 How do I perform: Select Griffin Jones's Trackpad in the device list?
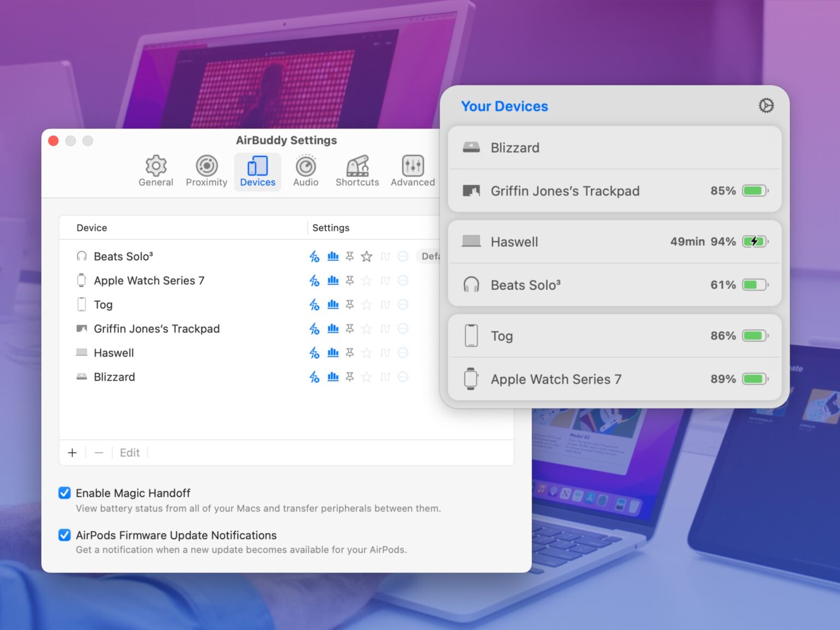(156, 329)
